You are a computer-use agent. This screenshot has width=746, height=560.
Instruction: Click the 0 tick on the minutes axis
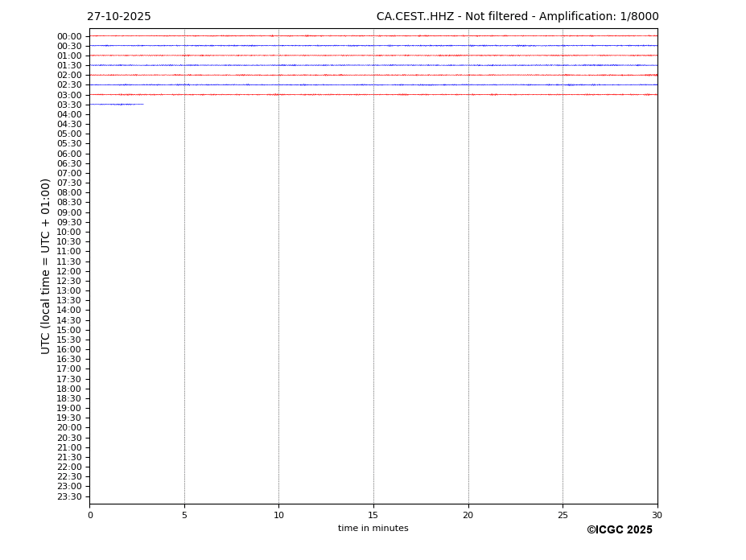tap(90, 515)
